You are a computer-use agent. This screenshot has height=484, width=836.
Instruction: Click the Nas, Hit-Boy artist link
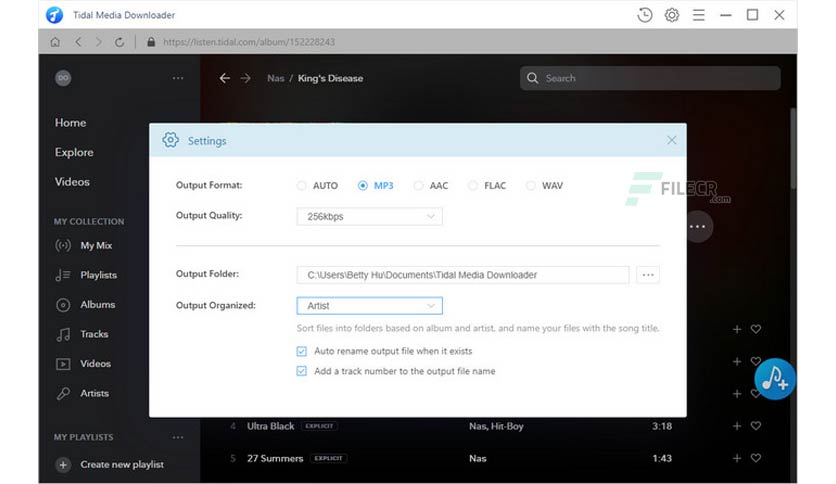(x=496, y=426)
